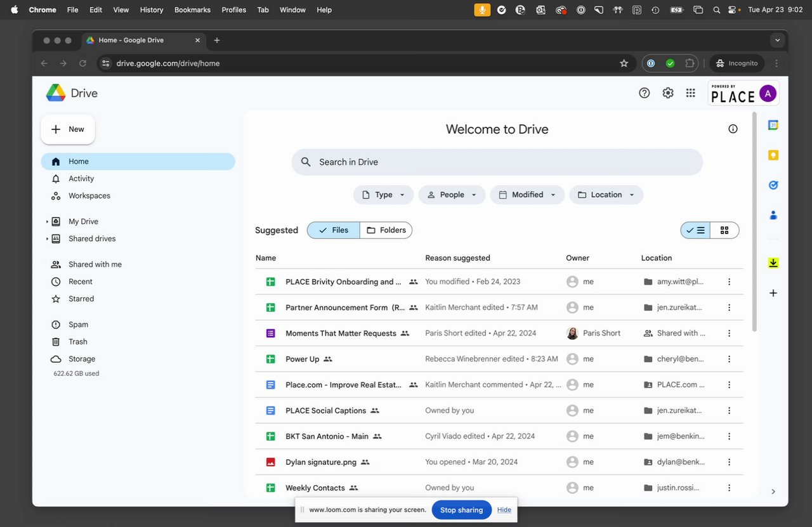The width and height of the screenshot is (812, 527).
Task: Open a new Chrome tab
Action: click(217, 40)
